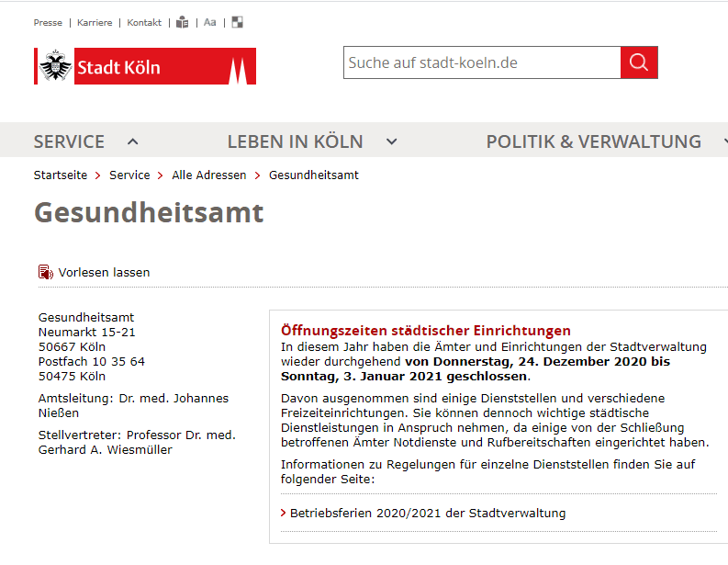
Task: Click the Vorlesen lassen text link
Action: coord(104,272)
